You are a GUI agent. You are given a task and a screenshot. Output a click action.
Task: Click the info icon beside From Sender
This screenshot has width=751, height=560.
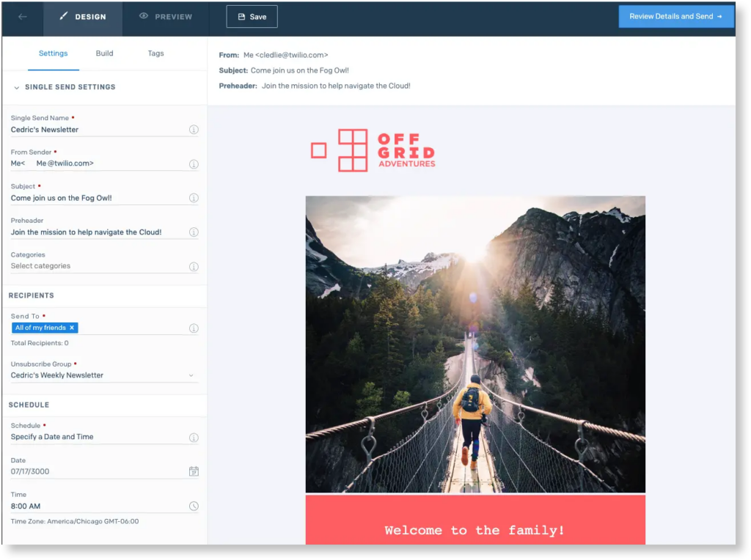[x=194, y=163]
